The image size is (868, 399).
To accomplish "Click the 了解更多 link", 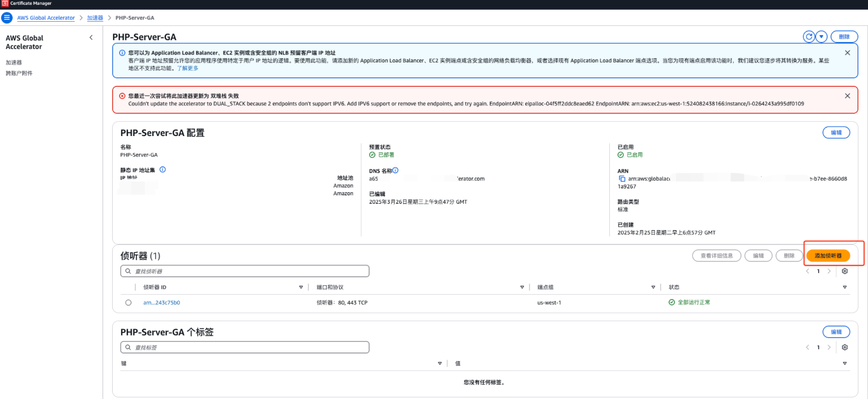I will pyautogui.click(x=188, y=68).
